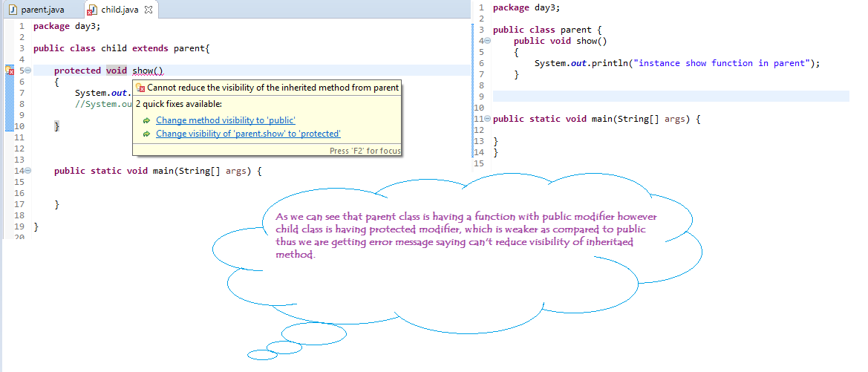This screenshot has width=868, height=372.
Task: Click System.out.println in the parent editor
Action: [x=581, y=63]
